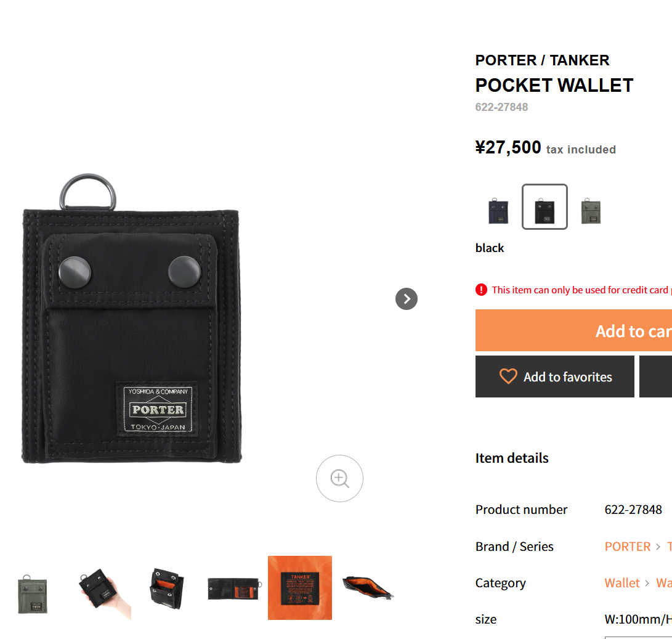Open the magnifier zoom icon on image

coord(339,478)
